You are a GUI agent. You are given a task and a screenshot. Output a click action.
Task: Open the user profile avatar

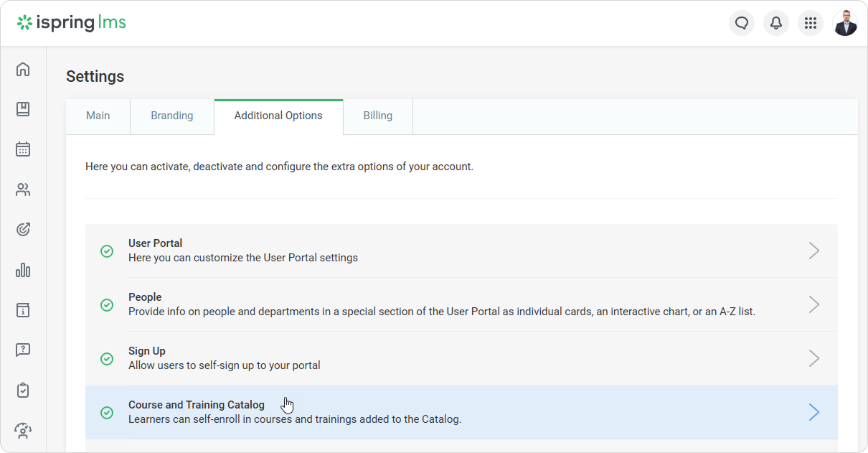(x=845, y=23)
